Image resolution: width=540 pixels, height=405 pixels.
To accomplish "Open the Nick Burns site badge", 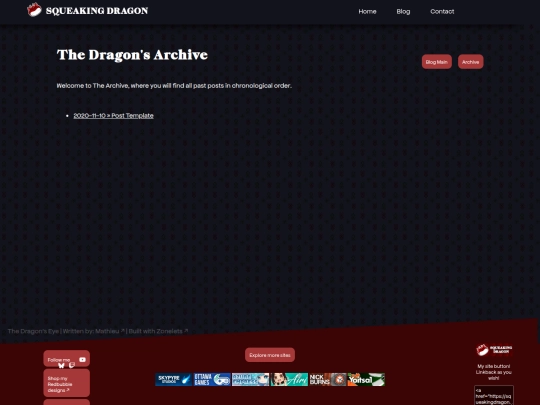I will click(x=328, y=380).
